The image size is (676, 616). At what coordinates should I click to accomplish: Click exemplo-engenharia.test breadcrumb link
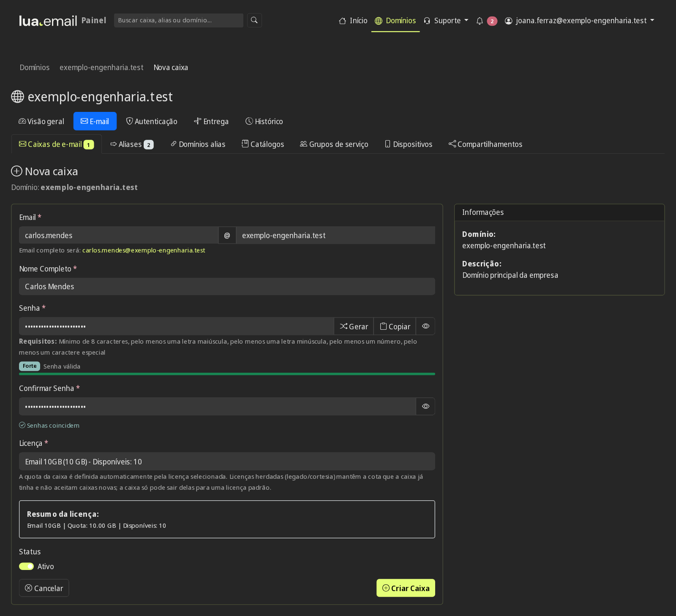[101, 68]
